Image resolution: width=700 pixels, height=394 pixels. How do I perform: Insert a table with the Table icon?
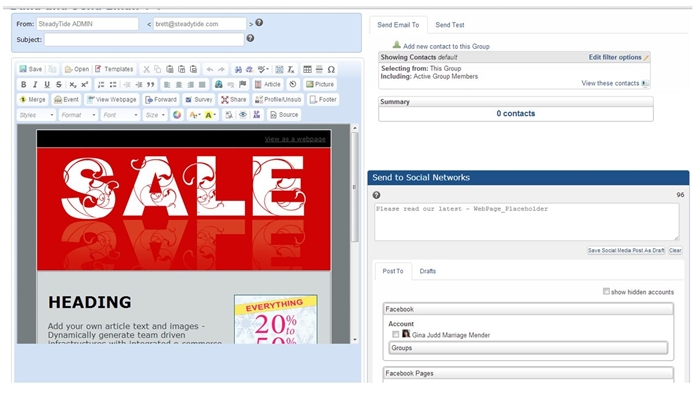tap(307, 69)
